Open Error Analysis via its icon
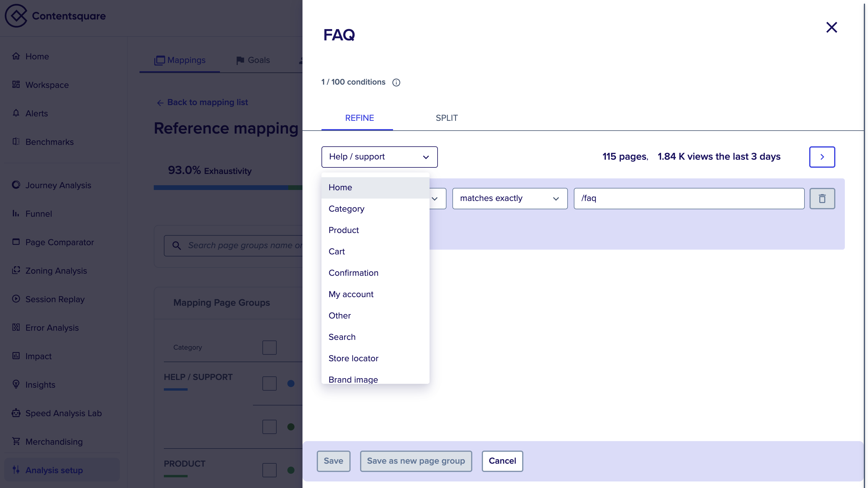This screenshot has height=488, width=868. (x=16, y=327)
